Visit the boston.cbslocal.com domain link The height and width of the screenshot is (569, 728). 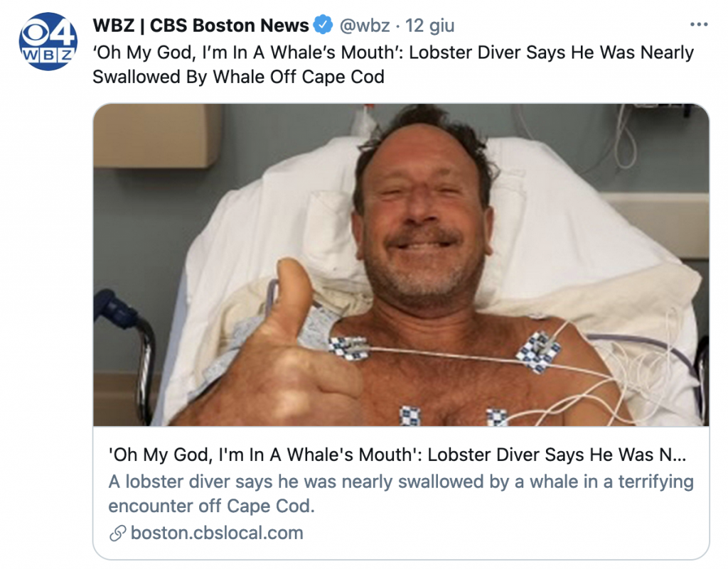pos(217,533)
